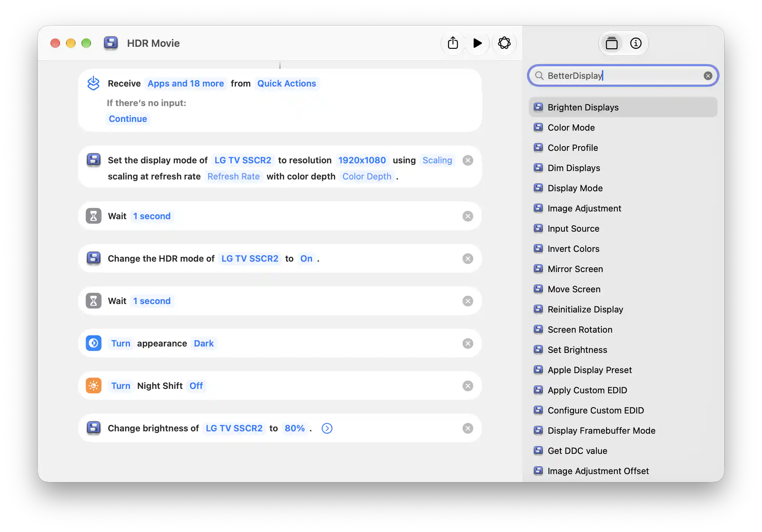The image size is (762, 532).
Task: Clear the BetterDisplay search field
Action: tap(708, 76)
